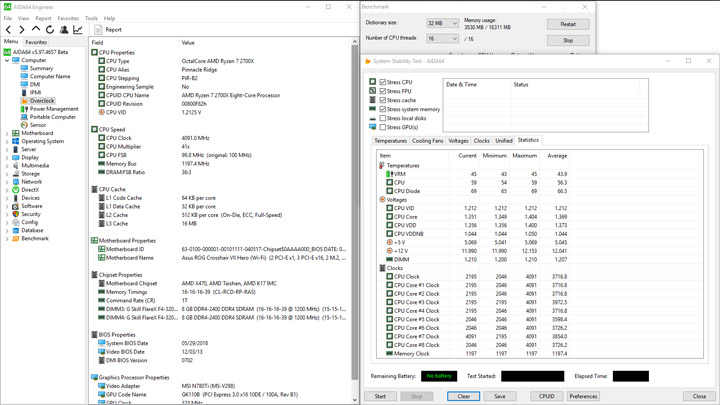
Task: Click the Forward arrow toolbar icon
Action: 22,30
